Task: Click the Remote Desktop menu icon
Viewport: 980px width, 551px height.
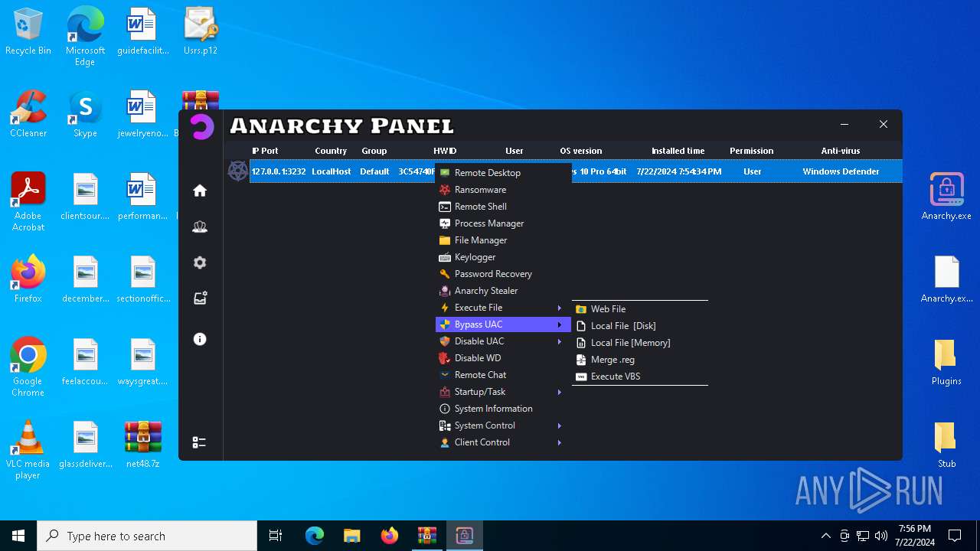Action: (x=445, y=173)
